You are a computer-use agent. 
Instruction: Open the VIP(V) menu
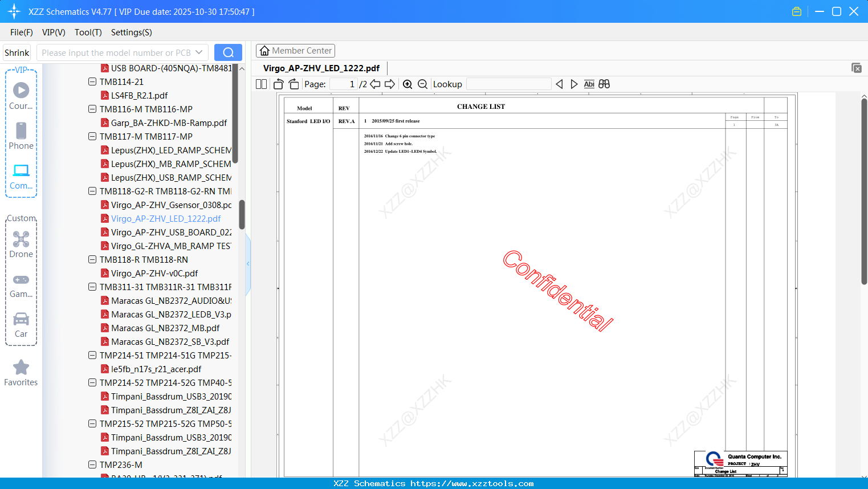(x=54, y=32)
